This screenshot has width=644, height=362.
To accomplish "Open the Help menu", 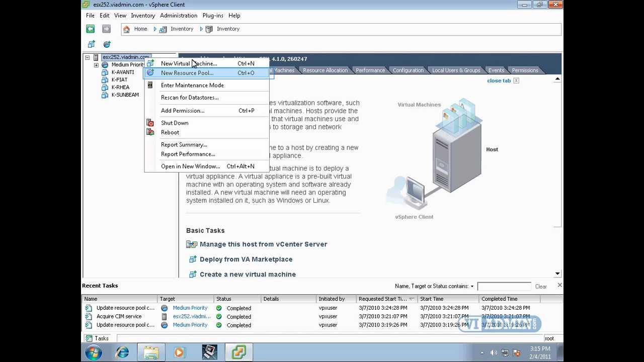I will tap(234, 16).
